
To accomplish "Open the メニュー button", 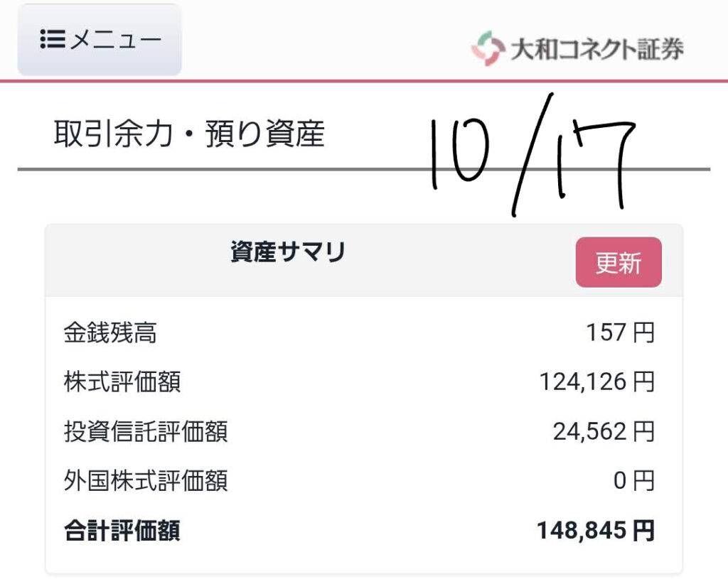I will [x=100, y=40].
